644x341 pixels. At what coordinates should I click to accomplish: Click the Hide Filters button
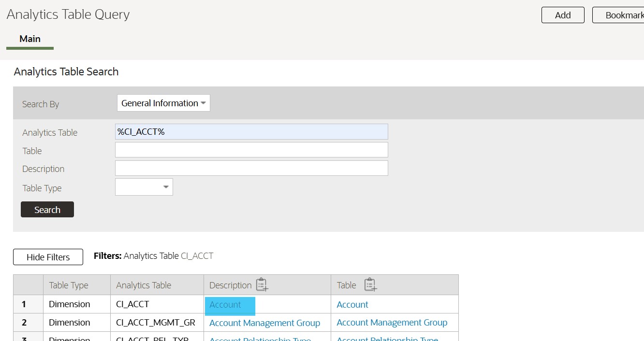(x=48, y=257)
